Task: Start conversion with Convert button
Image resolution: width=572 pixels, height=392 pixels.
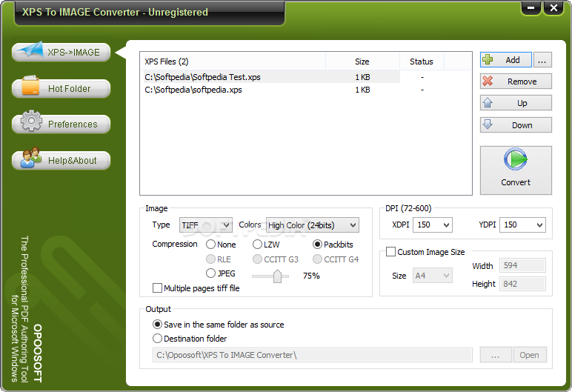Action: click(x=516, y=170)
